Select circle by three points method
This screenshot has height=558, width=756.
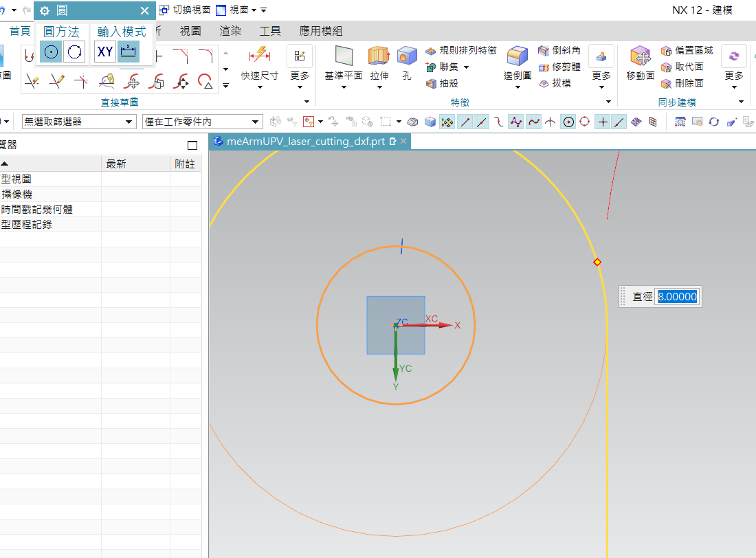(x=74, y=52)
